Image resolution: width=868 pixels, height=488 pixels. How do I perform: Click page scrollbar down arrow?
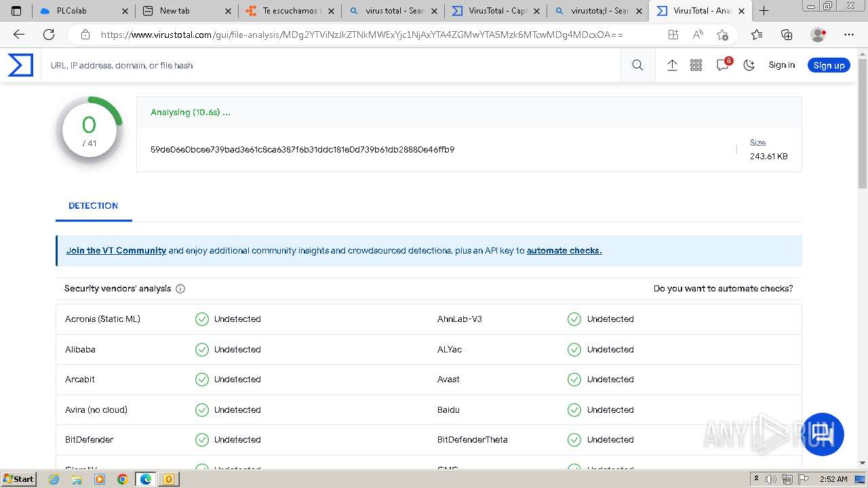863,463
